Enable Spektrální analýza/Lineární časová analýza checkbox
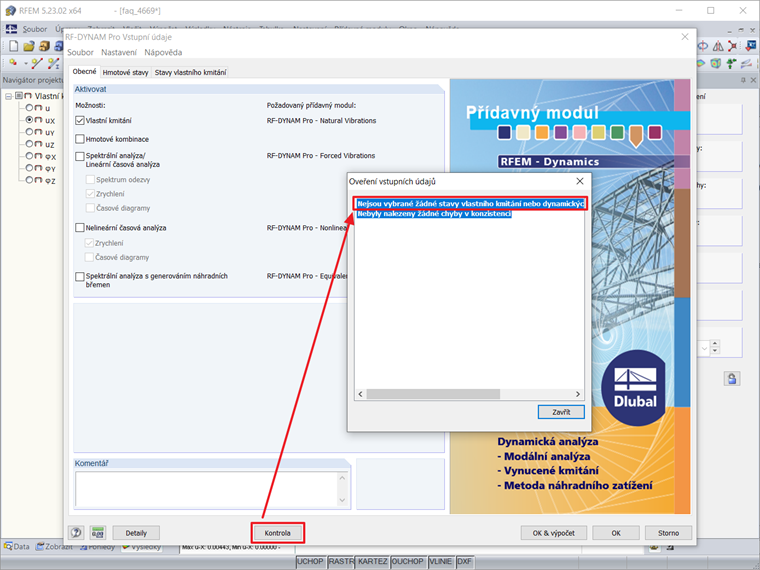The image size is (760, 570). coord(80,156)
